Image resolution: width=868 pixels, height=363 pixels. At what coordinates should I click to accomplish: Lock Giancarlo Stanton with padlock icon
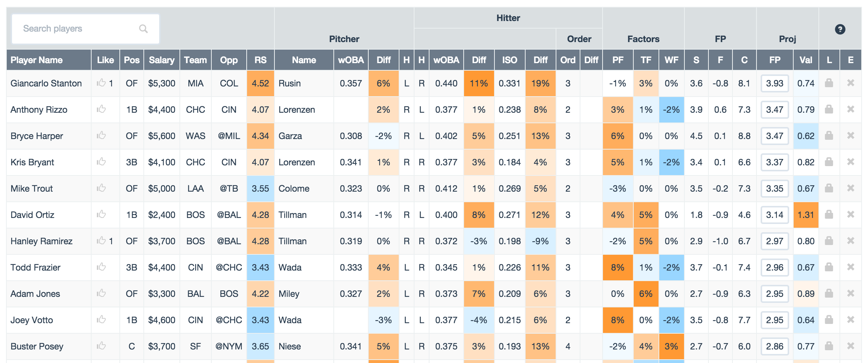pos(829,83)
